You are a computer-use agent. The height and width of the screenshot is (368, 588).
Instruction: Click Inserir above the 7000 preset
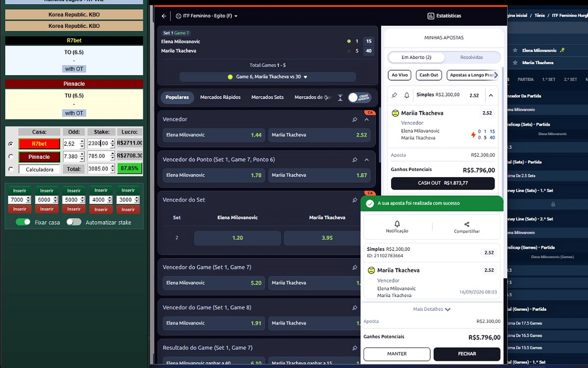[x=20, y=191]
